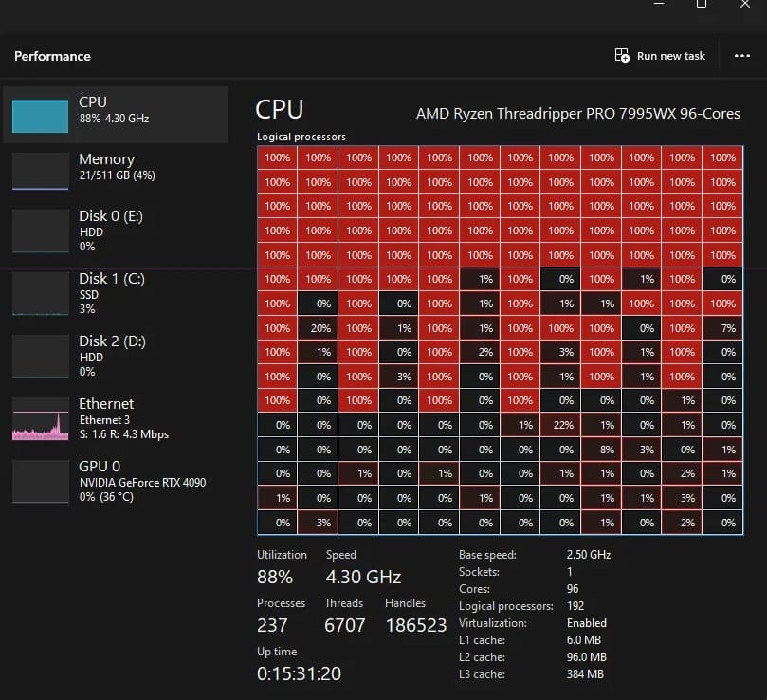Click the AMD Ryzen Threadripper PRO 7995WX title

tap(577, 114)
